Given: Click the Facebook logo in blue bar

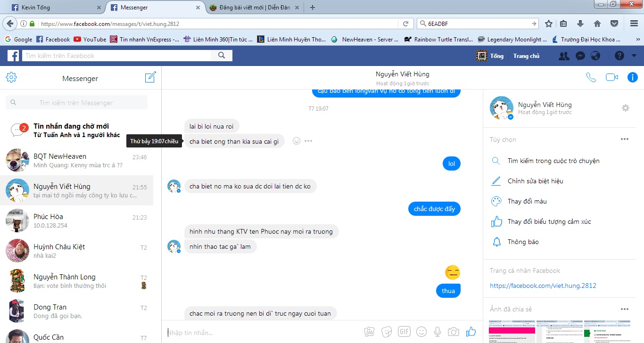Looking at the screenshot, I should pyautogui.click(x=13, y=56).
